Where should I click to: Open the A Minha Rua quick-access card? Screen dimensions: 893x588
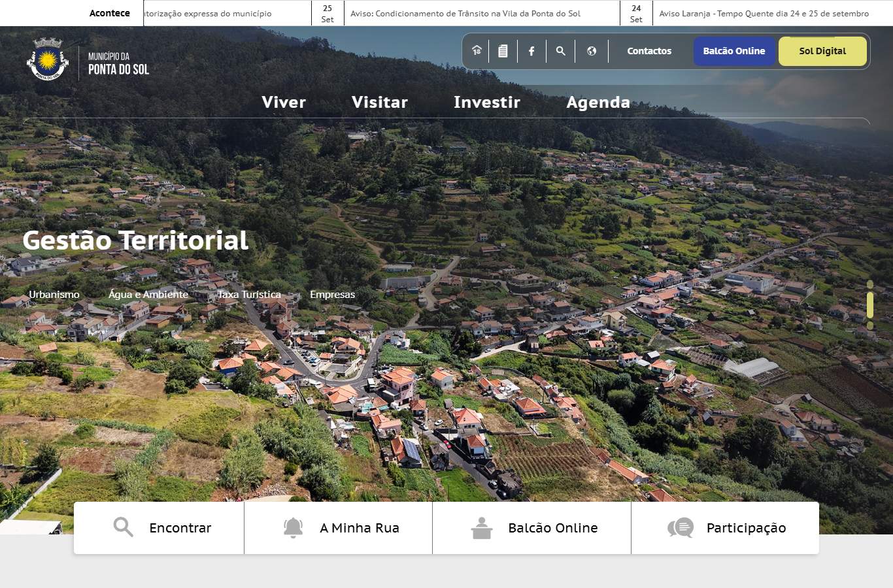(339, 528)
